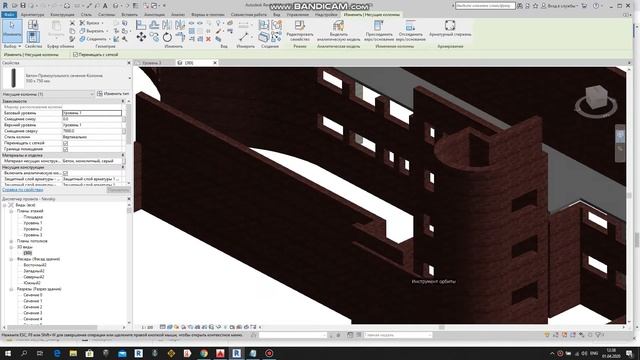
Task: Click the Revit application logo button
Action: pos(5,6)
